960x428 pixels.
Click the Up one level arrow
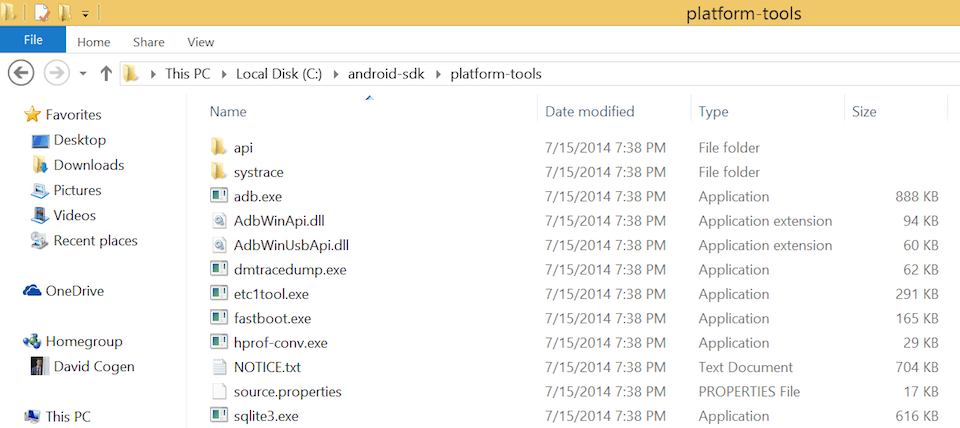[x=106, y=74]
